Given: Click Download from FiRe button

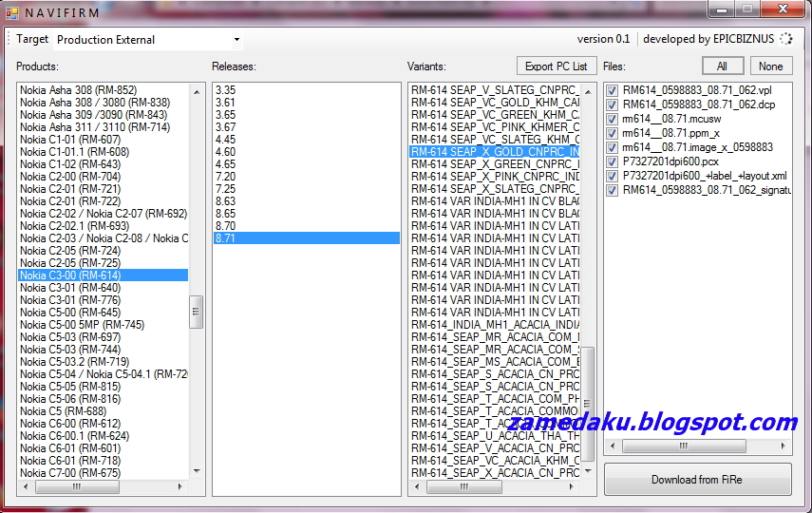Looking at the screenshot, I should pos(697,480).
